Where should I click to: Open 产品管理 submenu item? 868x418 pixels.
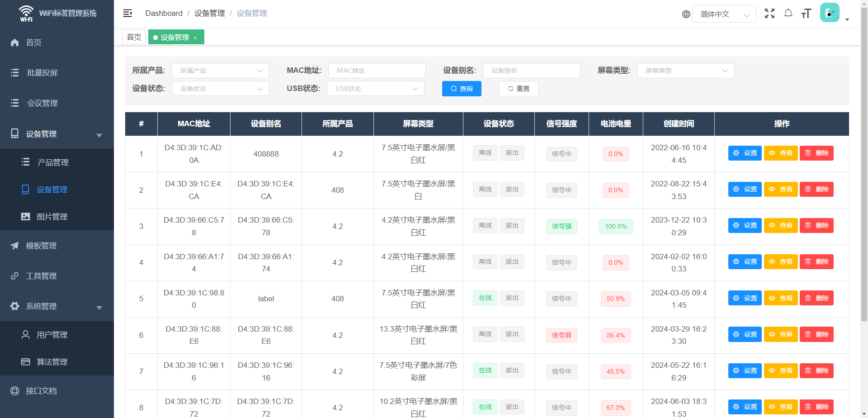coord(57,162)
